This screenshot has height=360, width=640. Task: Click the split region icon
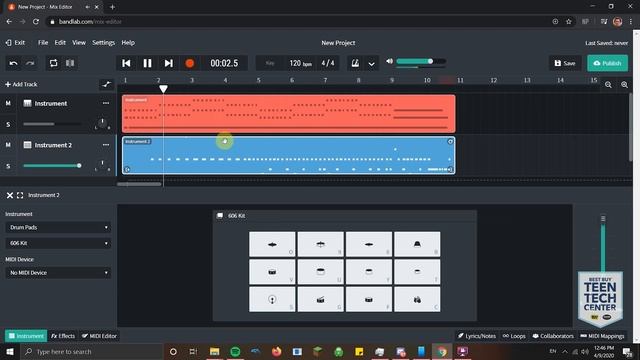tap(70, 63)
